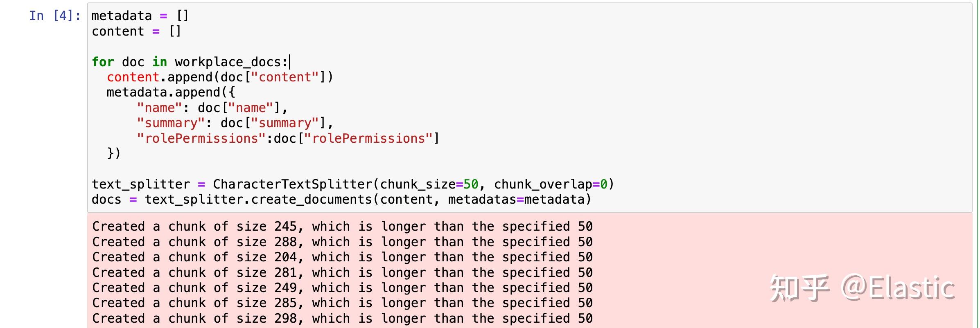
Task: Click the "summary" dictionary key in code
Action: tap(170, 123)
